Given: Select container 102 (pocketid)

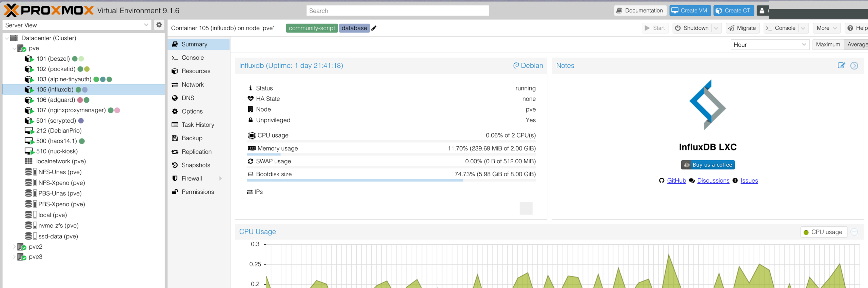Looking at the screenshot, I should coord(56,69).
